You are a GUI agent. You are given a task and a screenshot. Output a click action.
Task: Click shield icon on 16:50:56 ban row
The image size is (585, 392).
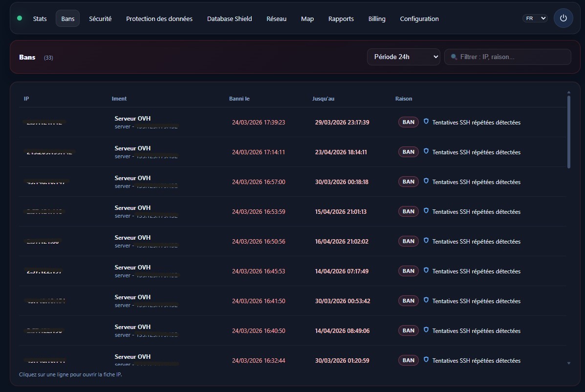pyautogui.click(x=426, y=241)
